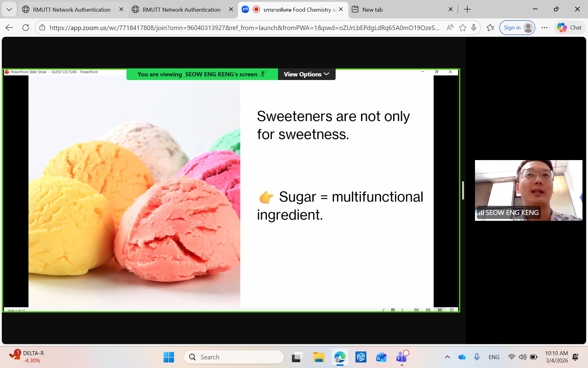
Task: Show hidden system tray icons
Action: pyautogui.click(x=447, y=357)
